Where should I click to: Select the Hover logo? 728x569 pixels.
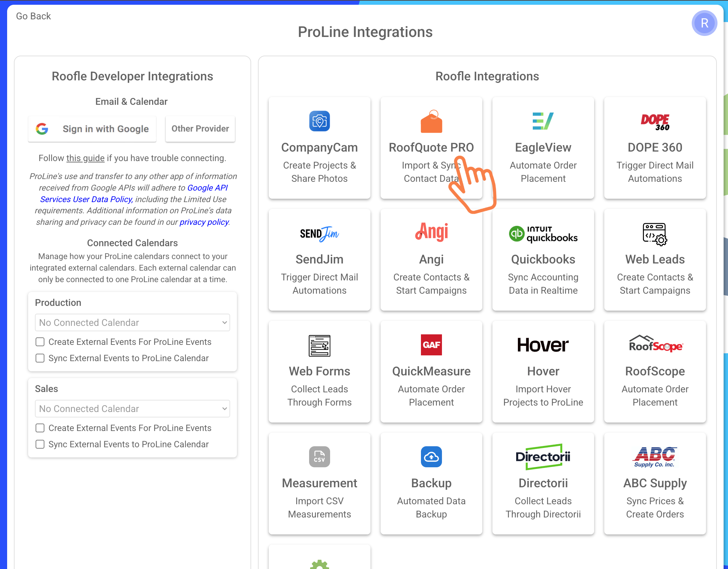point(543,345)
